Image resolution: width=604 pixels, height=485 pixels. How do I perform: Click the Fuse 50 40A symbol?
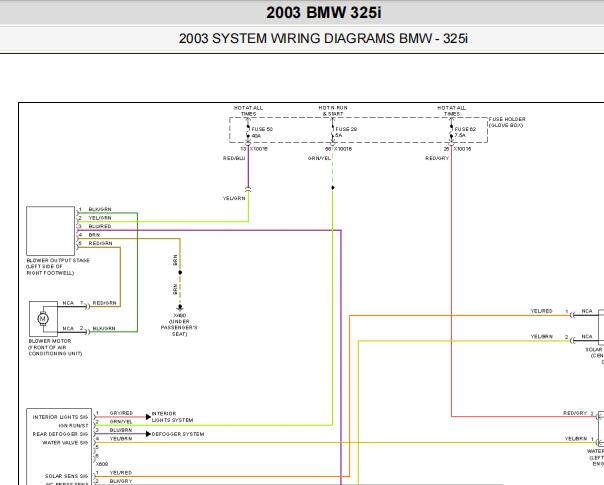point(248,131)
